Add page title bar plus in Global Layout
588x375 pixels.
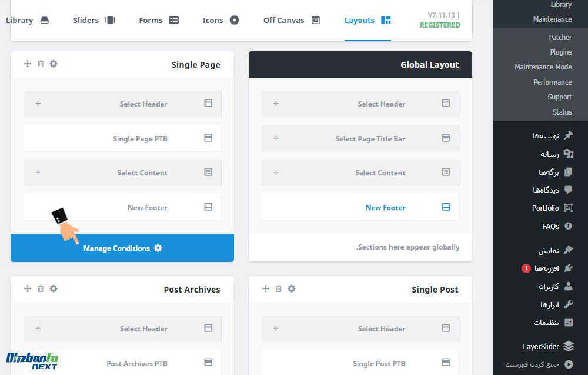pos(276,138)
